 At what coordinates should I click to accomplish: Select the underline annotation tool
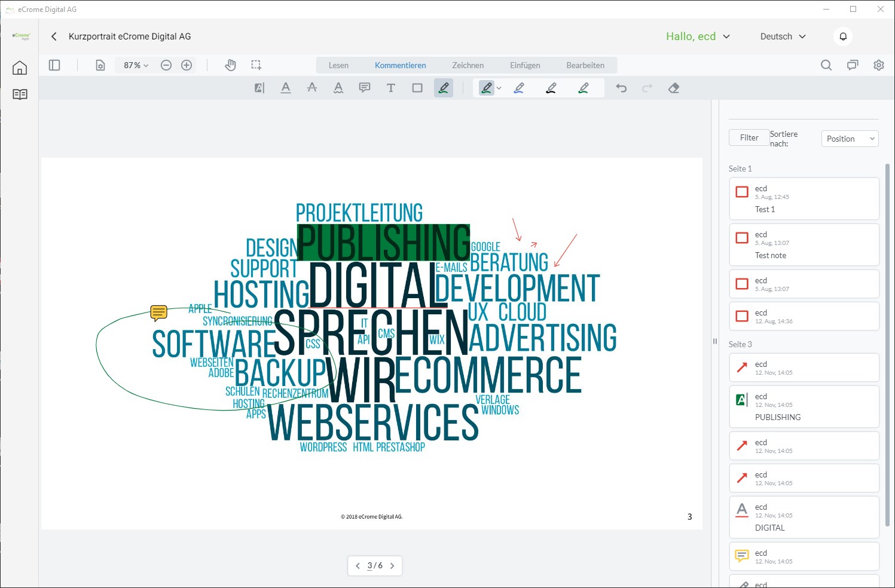(286, 88)
